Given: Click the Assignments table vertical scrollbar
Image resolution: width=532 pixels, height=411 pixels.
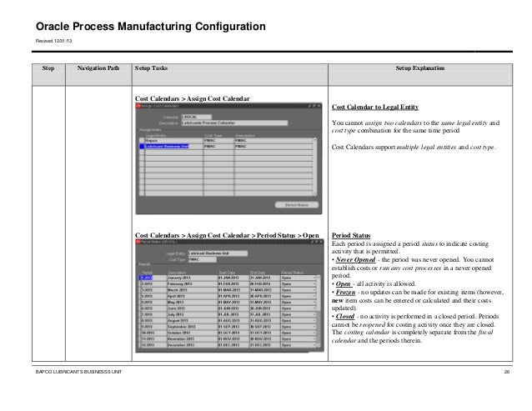Looking at the screenshot, I should 315,167.
